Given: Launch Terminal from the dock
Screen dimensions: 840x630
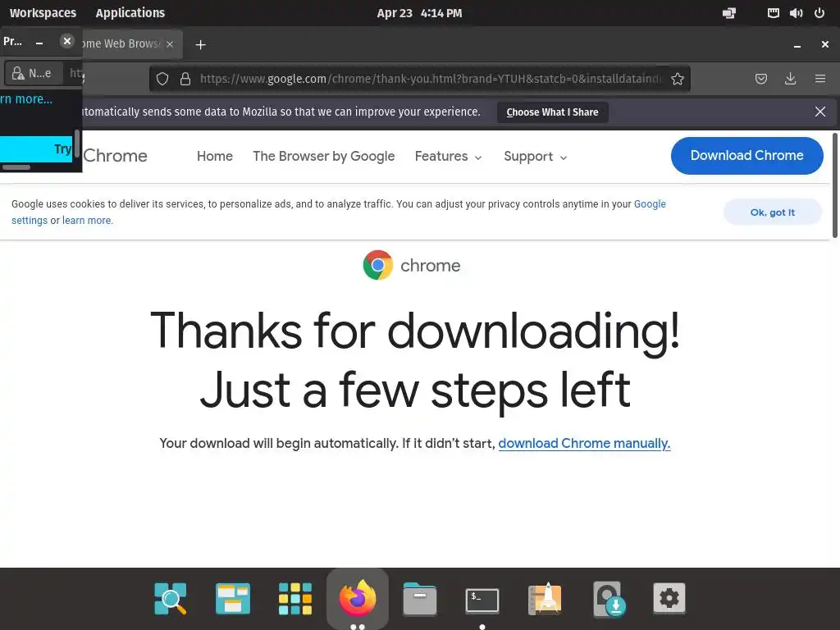Looking at the screenshot, I should [482, 600].
